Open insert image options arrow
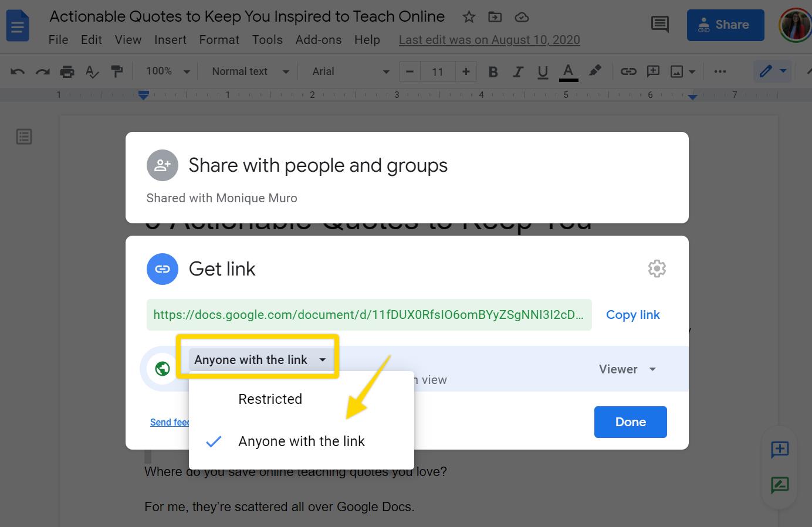Viewport: 812px width, 527px height. pyautogui.click(x=692, y=72)
